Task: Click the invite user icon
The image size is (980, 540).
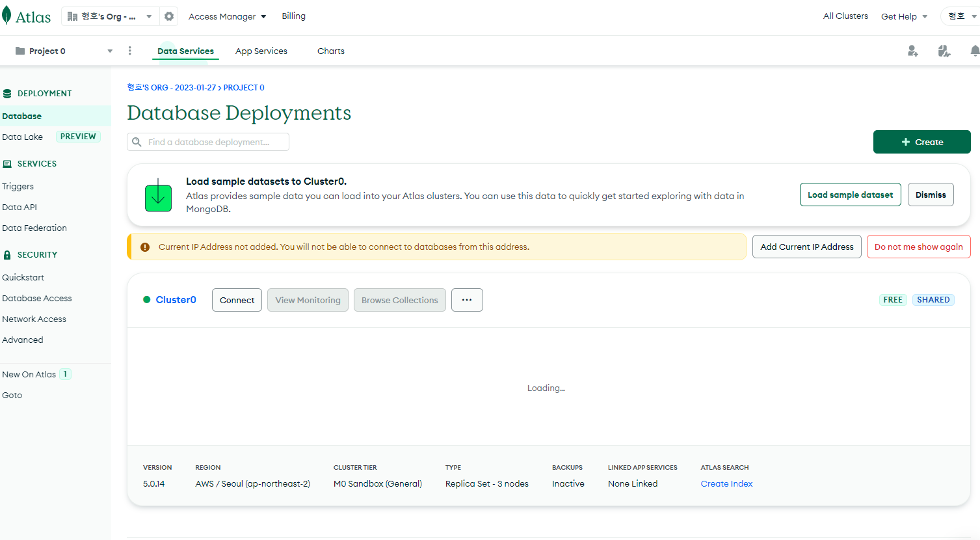Action: (913, 51)
